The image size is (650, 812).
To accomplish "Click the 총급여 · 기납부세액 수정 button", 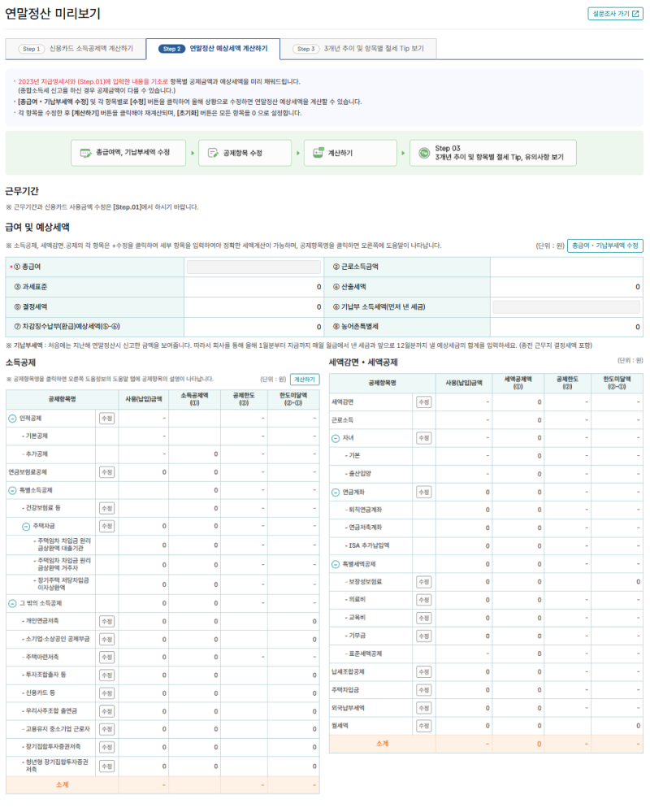I will point(605,245).
